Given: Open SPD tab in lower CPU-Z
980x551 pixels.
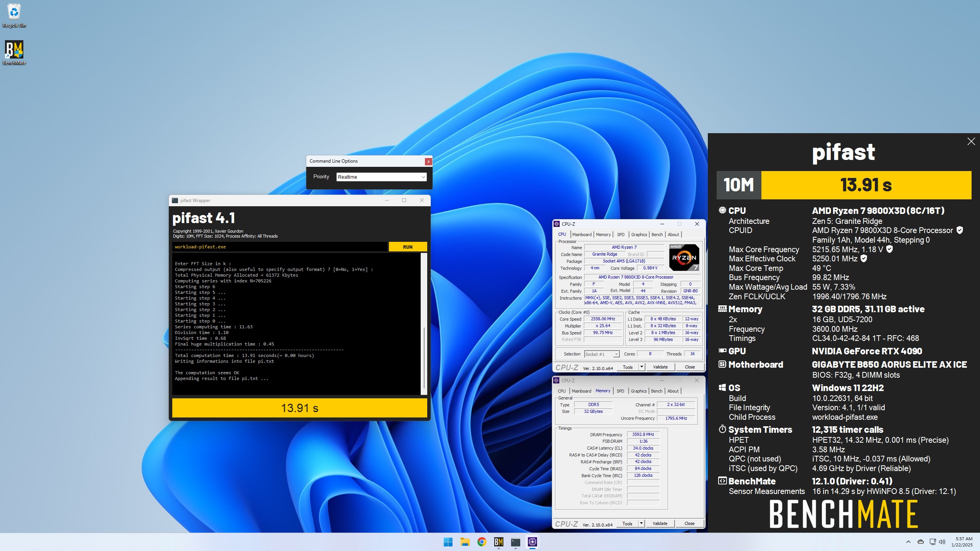Looking at the screenshot, I should [x=621, y=391].
